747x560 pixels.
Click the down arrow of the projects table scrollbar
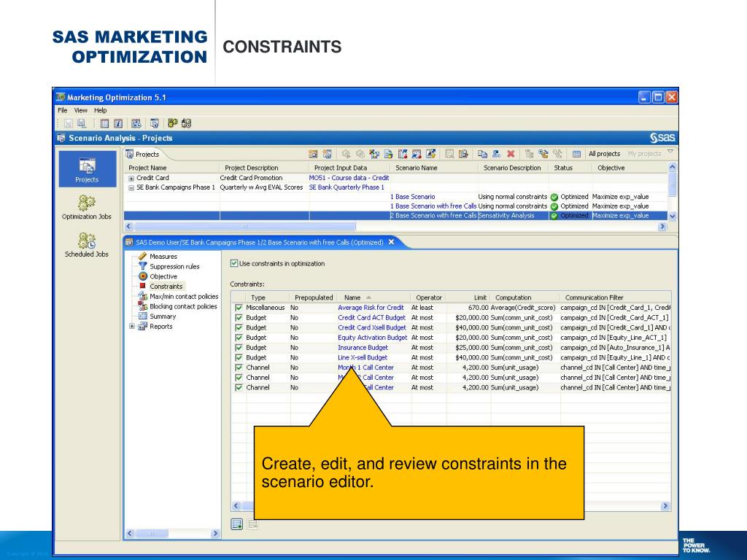(x=672, y=216)
